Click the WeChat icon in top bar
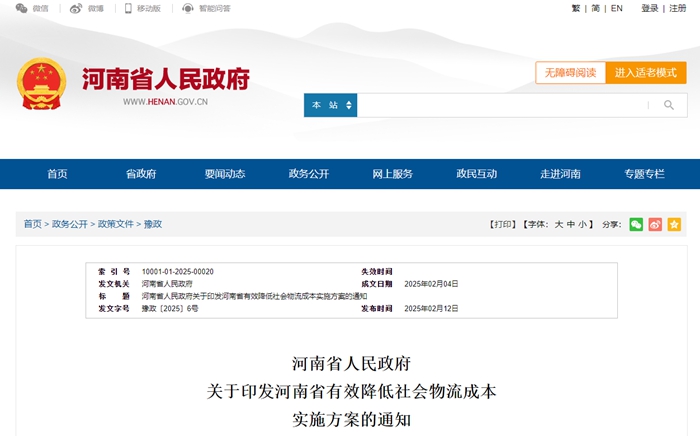 [x=21, y=8]
